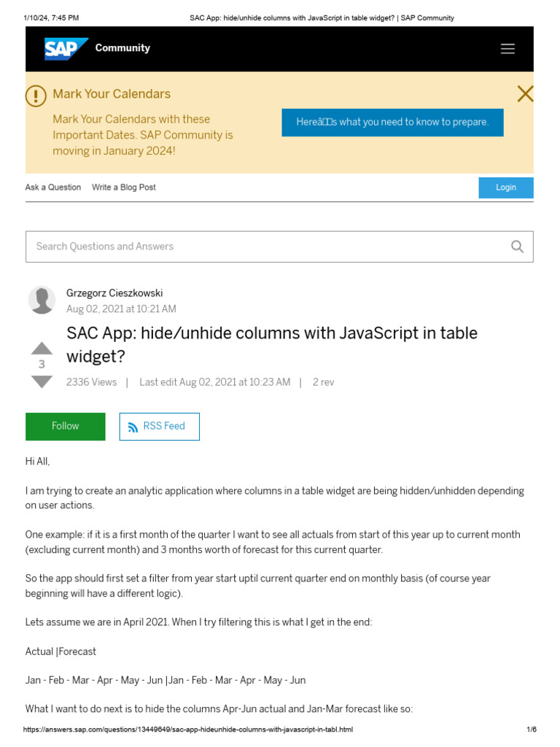Click the author avatar icon
560x747 pixels.
click(x=42, y=300)
